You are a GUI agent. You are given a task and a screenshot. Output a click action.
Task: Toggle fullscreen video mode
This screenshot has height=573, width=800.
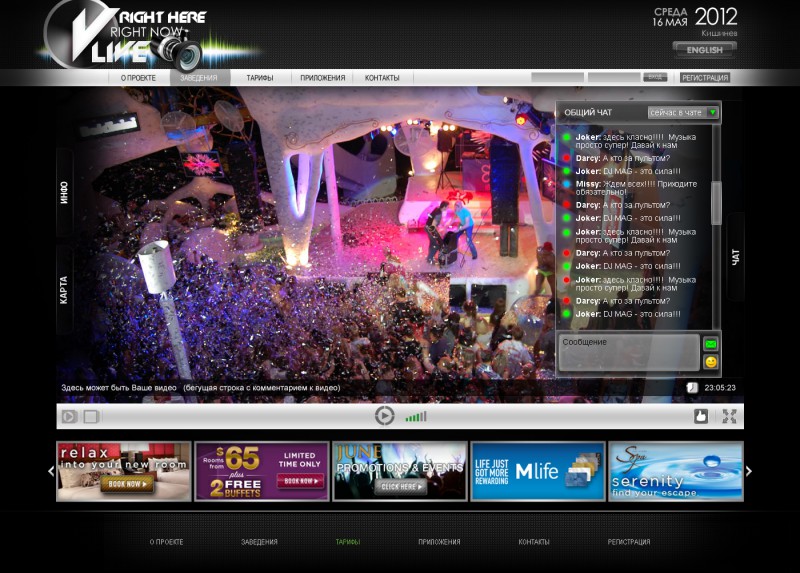[x=730, y=416]
